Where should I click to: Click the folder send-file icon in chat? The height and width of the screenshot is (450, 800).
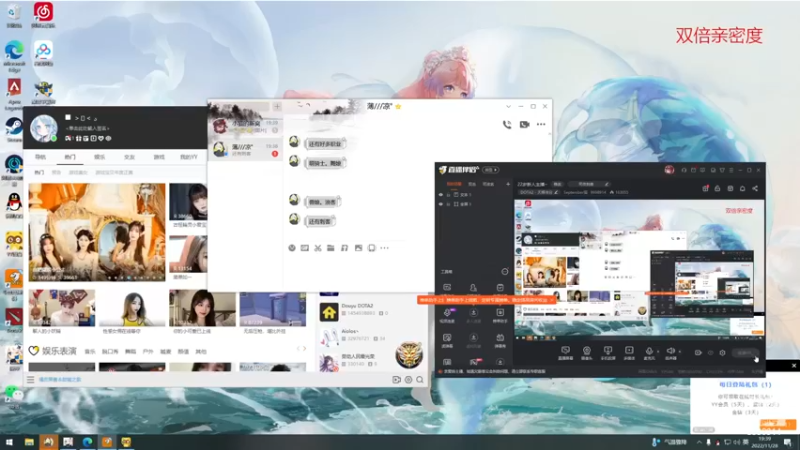(331, 248)
